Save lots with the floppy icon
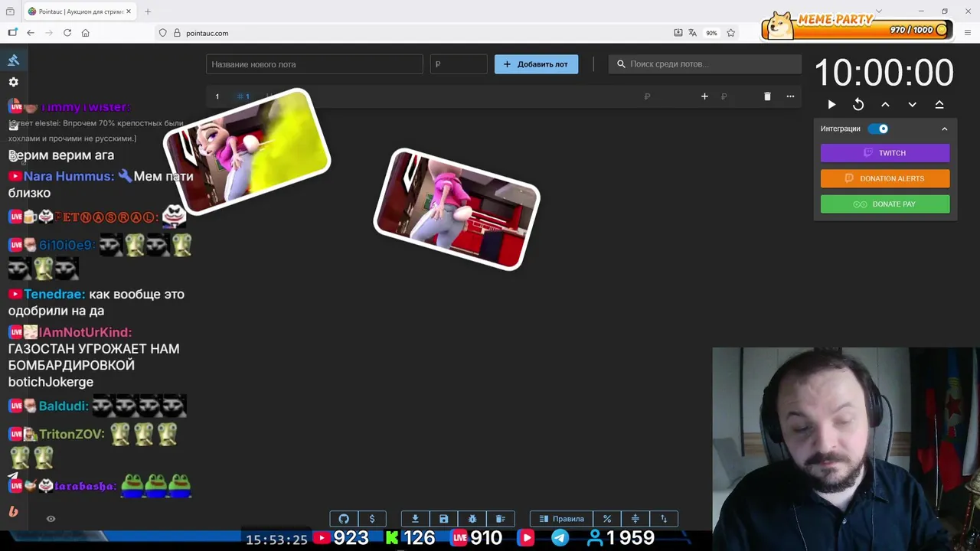The width and height of the screenshot is (980, 551). point(443,519)
